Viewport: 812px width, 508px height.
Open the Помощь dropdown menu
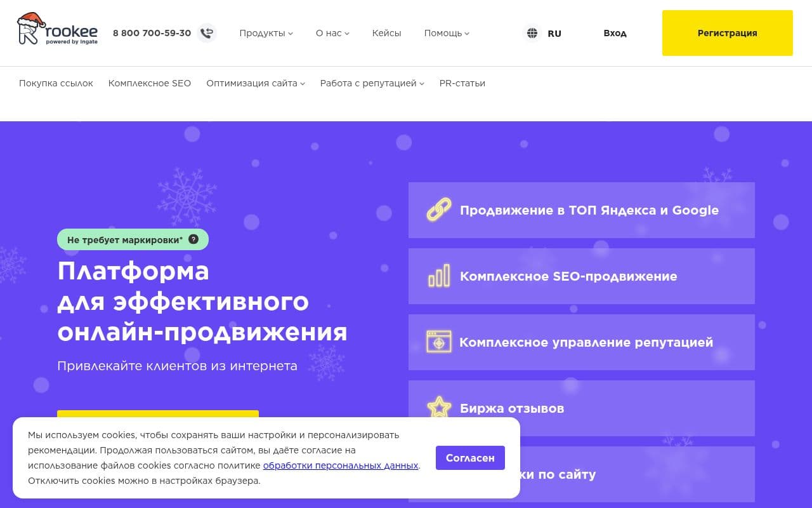[x=447, y=33]
